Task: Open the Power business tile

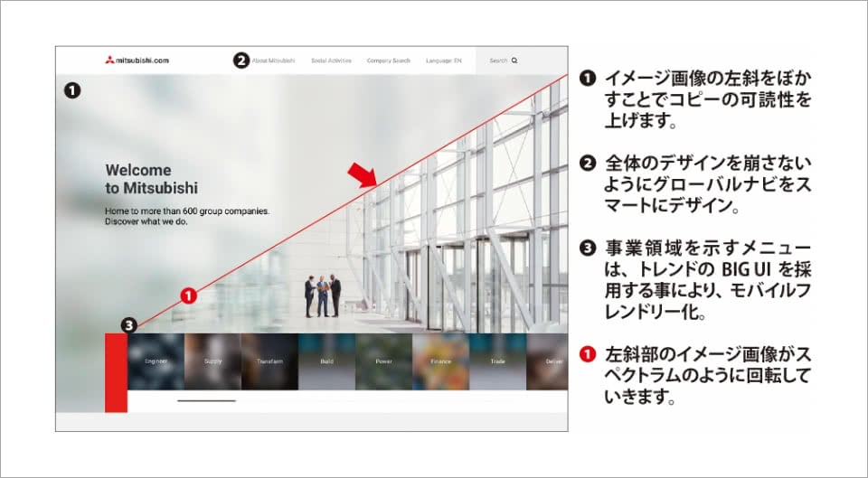Action: tap(383, 361)
